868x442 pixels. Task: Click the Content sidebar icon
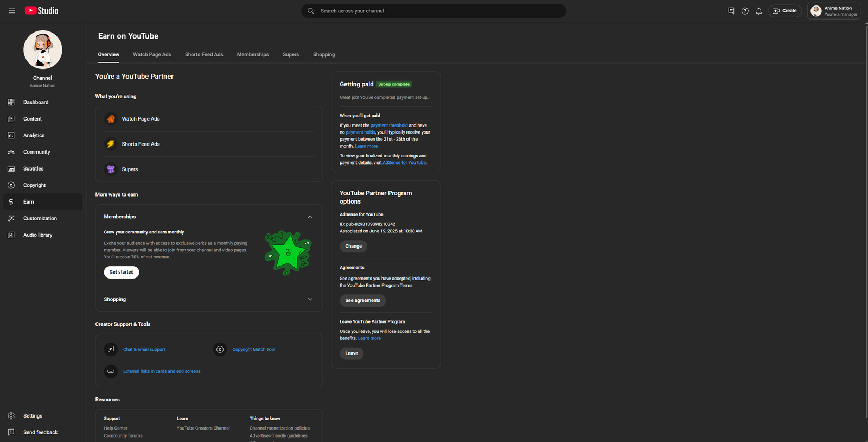[11, 119]
